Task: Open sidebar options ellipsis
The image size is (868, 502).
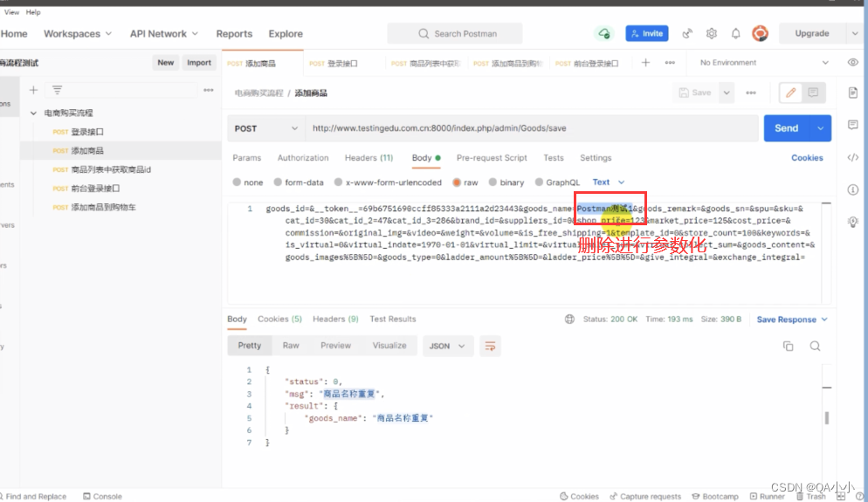Action: pos(208,90)
